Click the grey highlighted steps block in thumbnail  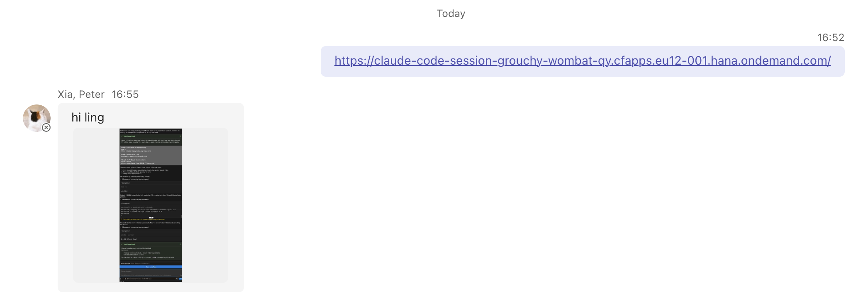tap(150, 155)
